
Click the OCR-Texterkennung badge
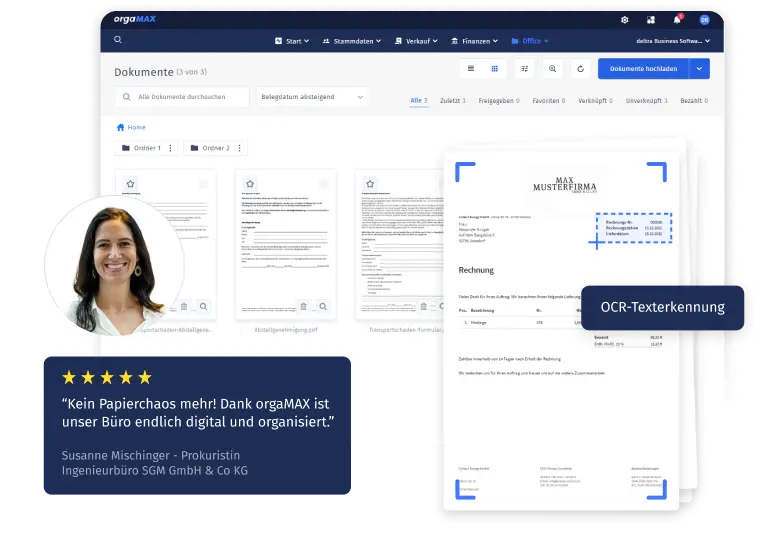pos(662,308)
